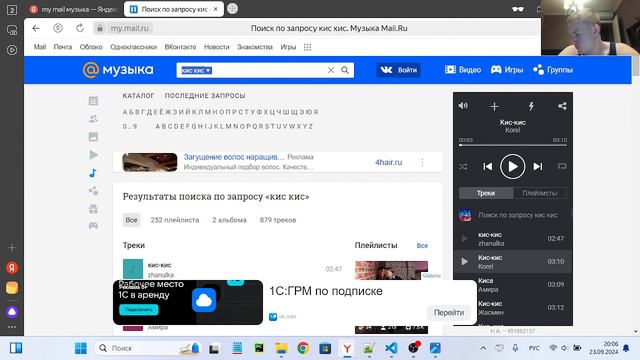Submit search with magnifier icon
Screen dimensions: 640x360
pyautogui.click(x=345, y=70)
